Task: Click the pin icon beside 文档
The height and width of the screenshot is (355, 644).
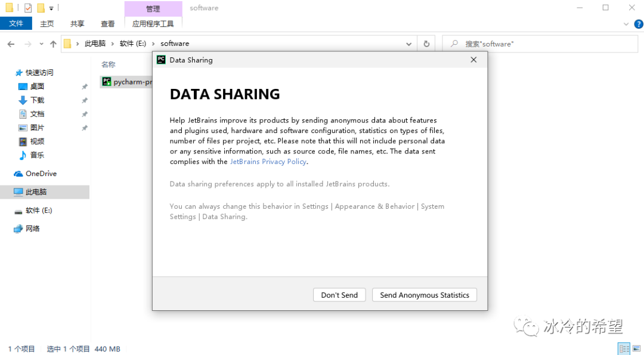Action: [x=85, y=114]
